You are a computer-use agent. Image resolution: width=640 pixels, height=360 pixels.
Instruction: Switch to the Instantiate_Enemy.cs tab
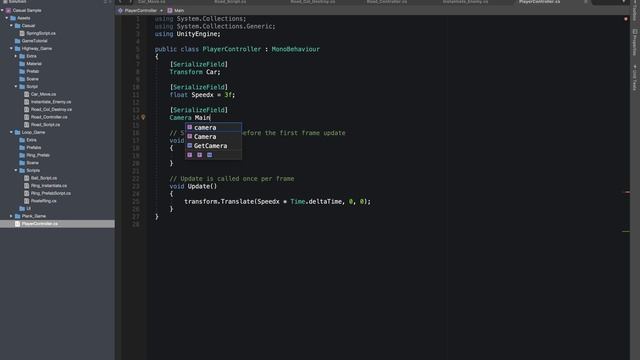tap(465, 2)
